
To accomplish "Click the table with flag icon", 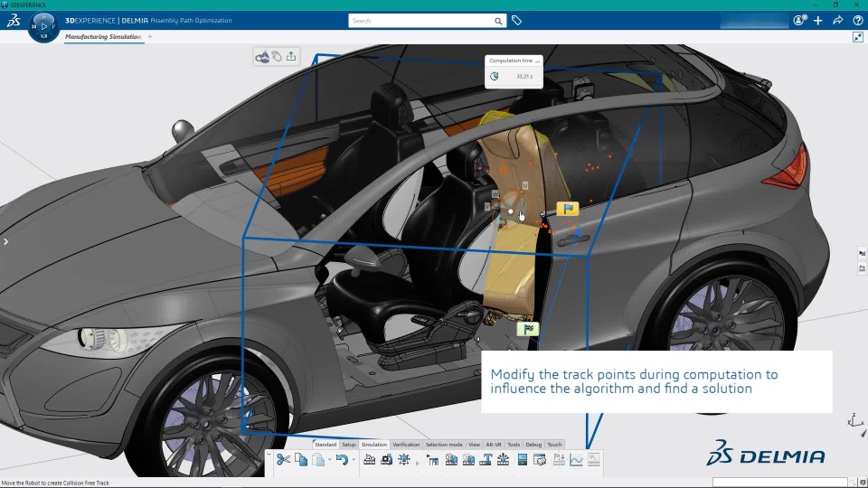I will point(433,460).
